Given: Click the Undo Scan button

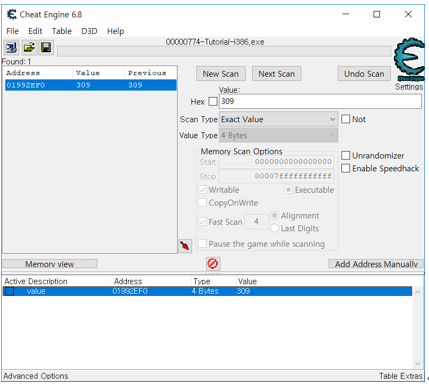Looking at the screenshot, I should 364,74.
